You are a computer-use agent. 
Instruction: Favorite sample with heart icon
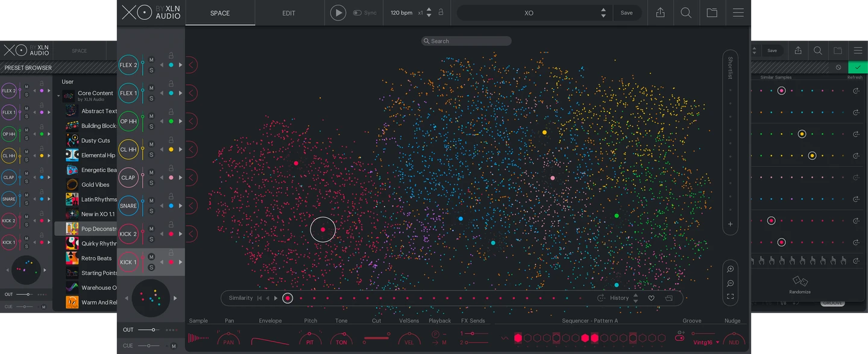coord(651,298)
